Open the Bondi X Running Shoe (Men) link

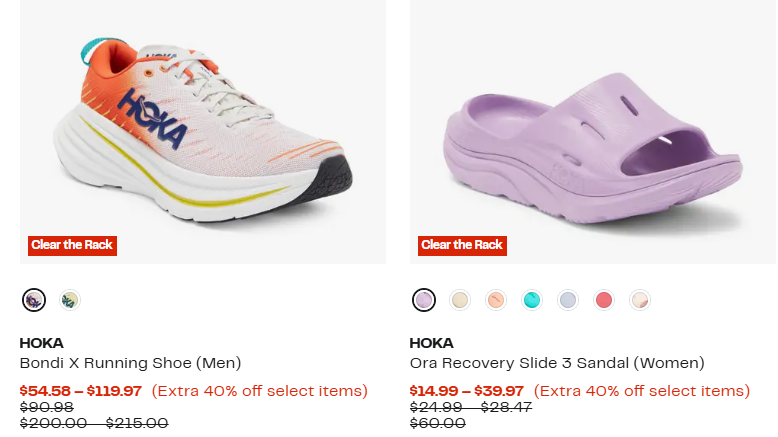coord(131,363)
